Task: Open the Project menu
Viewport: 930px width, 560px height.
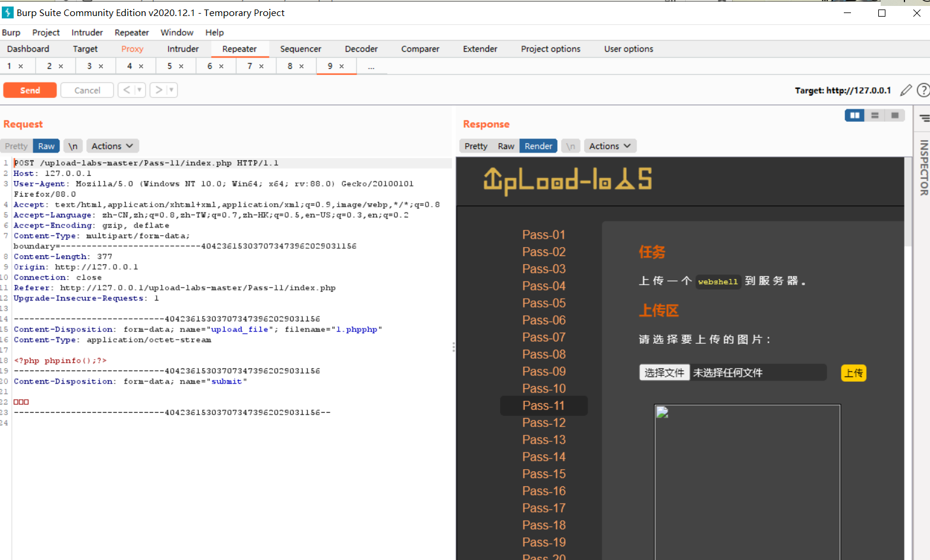Action: pyautogui.click(x=46, y=33)
